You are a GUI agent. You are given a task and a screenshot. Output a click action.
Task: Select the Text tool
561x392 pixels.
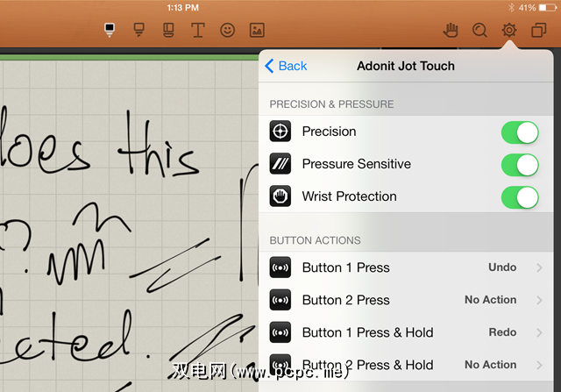tap(198, 31)
